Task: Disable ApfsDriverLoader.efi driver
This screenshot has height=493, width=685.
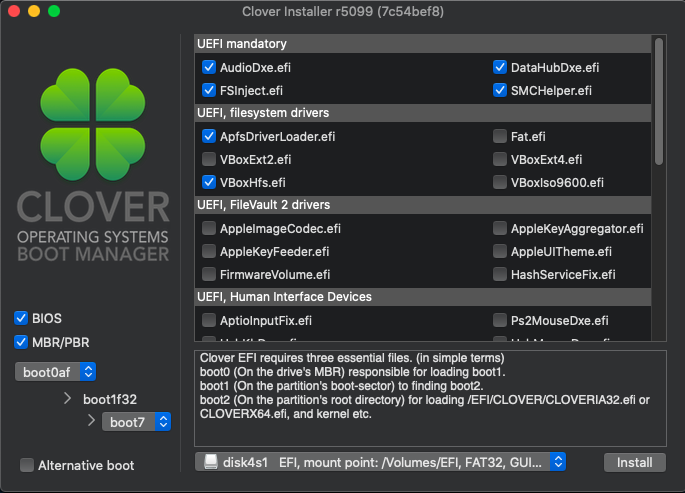Action: point(209,136)
